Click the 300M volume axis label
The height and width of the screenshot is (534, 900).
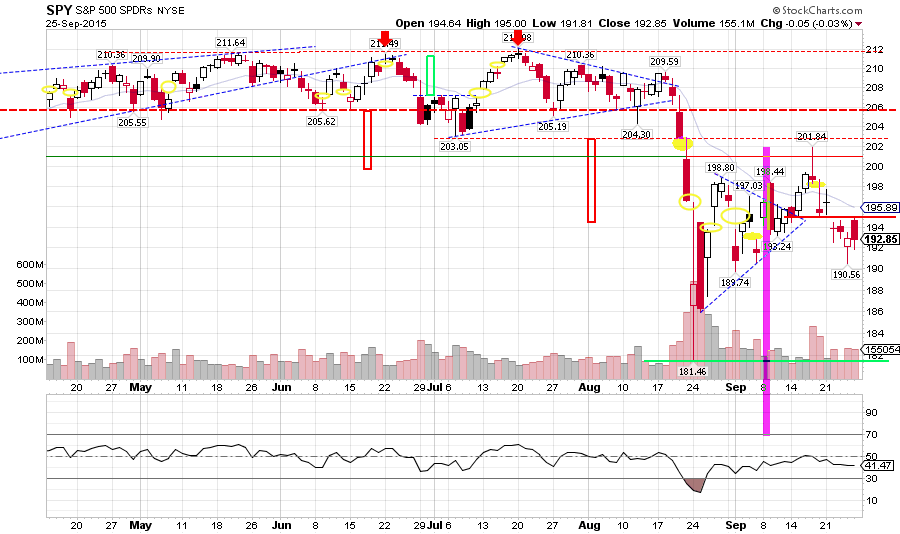point(30,322)
